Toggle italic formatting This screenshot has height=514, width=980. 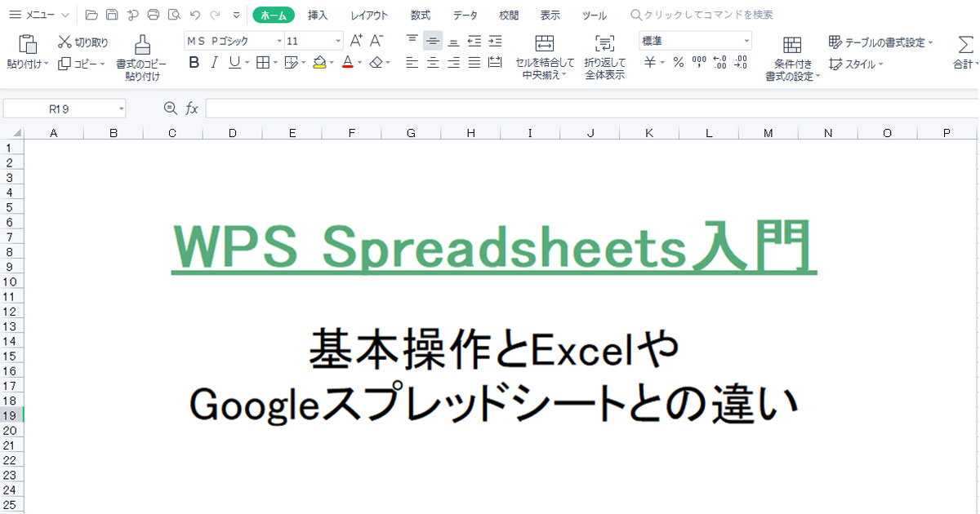pos(214,62)
